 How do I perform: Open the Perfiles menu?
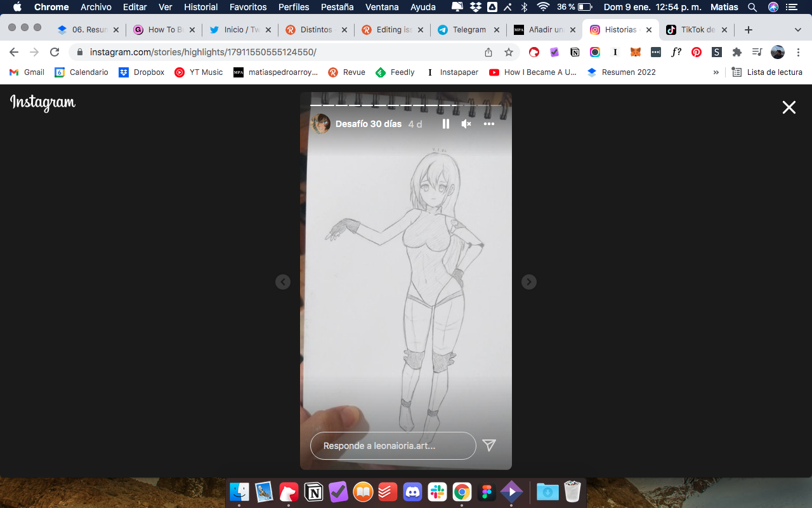coord(294,7)
